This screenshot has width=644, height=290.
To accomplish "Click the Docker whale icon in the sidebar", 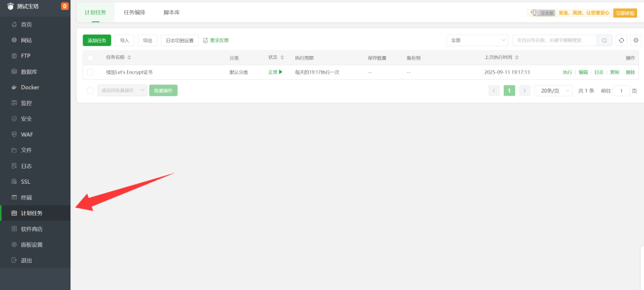I will [14, 87].
